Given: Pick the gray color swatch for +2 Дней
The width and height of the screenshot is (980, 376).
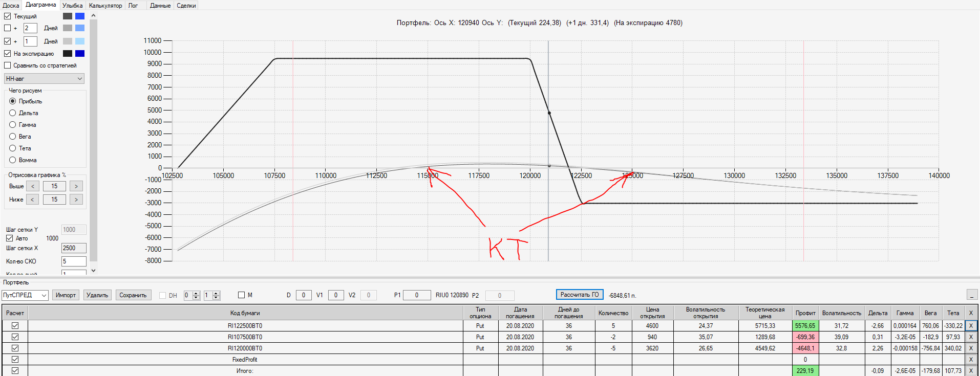Looking at the screenshot, I should 68,28.
